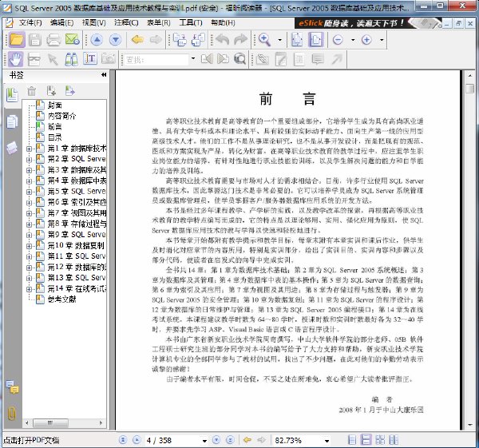Open the attachments paperclip panel
The image size is (479, 448).
[x=12, y=414]
